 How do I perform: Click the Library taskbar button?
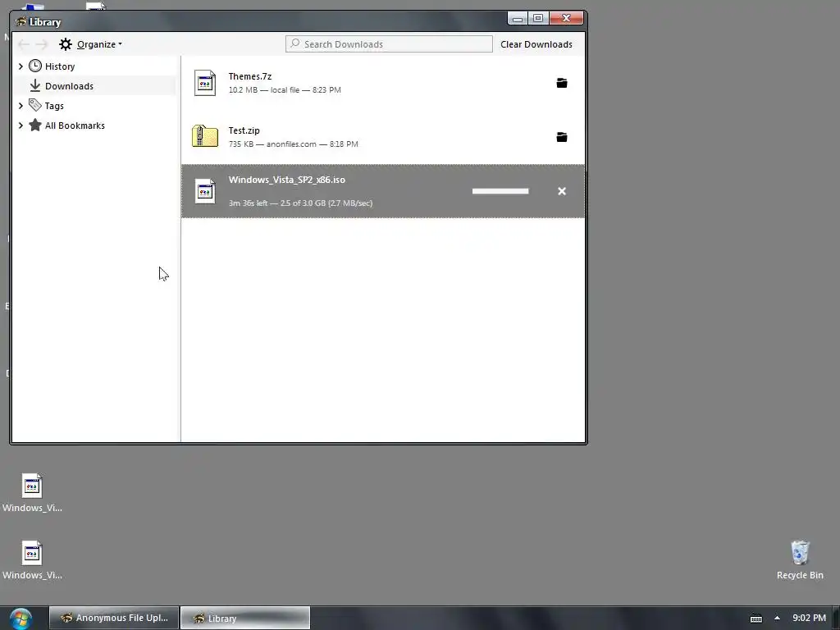pos(244,618)
